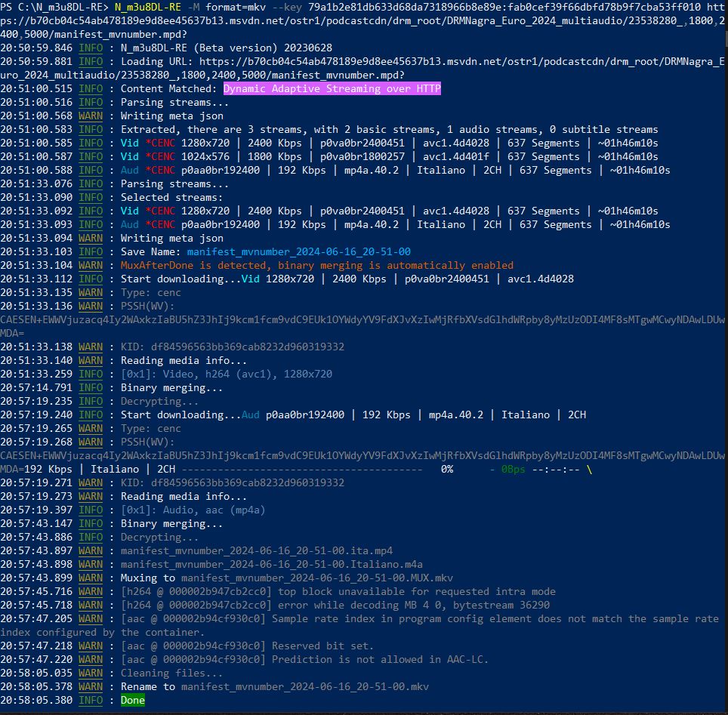
Task: Click 'Writing meta json' at 20:51:00.568
Action: 171,116
